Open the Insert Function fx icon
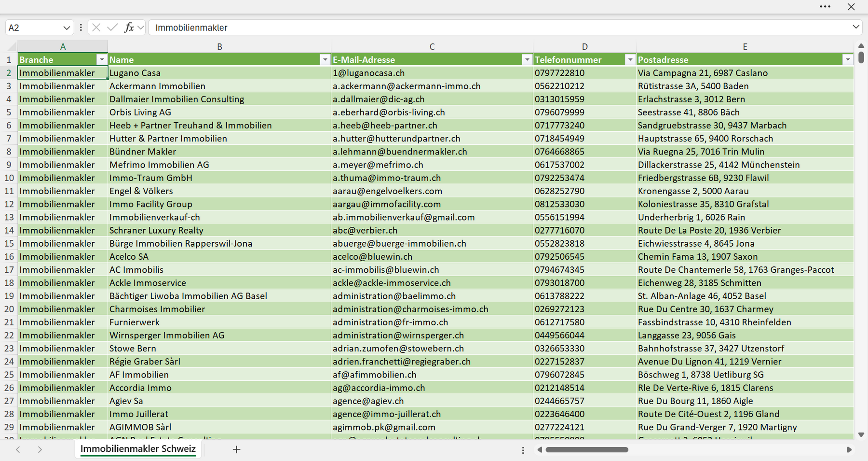 tap(129, 28)
